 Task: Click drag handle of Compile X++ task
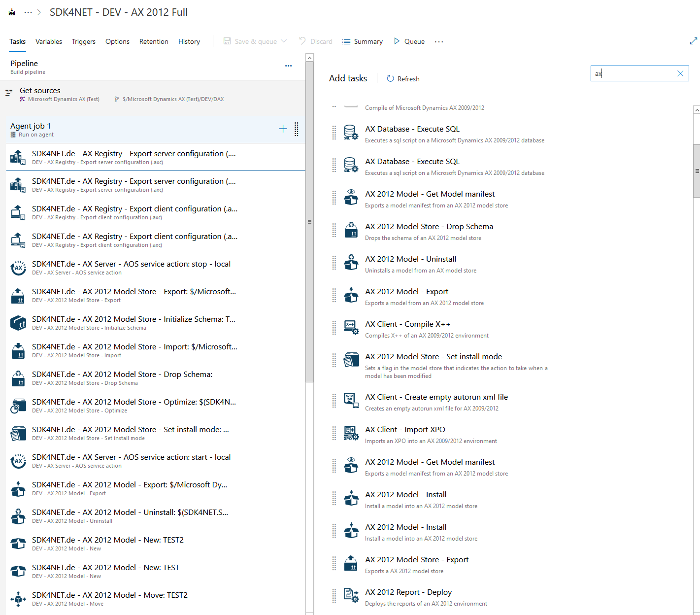coord(334,328)
